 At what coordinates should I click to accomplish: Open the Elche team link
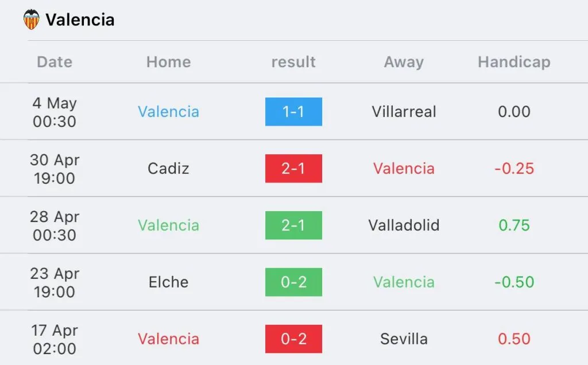(x=168, y=282)
